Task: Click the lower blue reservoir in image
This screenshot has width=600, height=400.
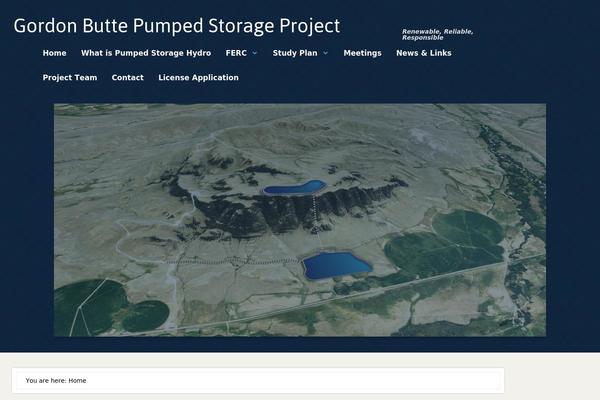Action: (x=336, y=265)
